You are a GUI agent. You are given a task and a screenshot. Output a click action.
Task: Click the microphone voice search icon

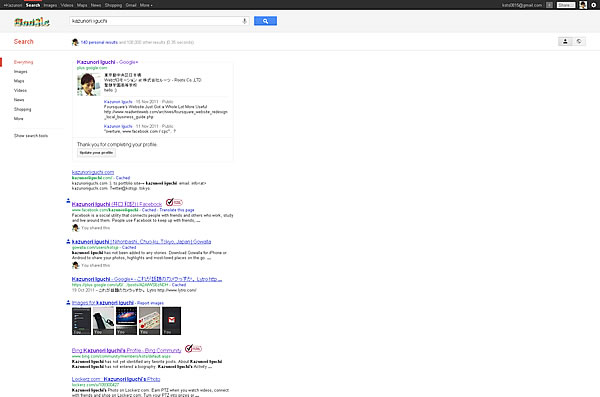tap(244, 21)
